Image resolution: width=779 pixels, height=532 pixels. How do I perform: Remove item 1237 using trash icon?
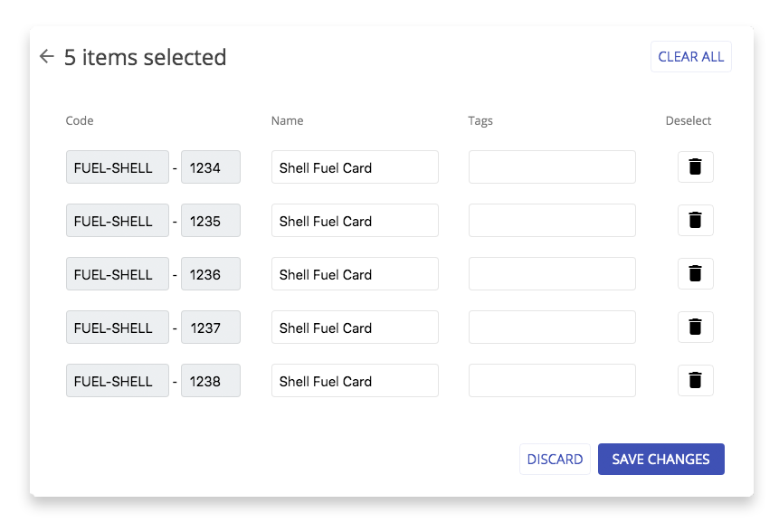[696, 327]
